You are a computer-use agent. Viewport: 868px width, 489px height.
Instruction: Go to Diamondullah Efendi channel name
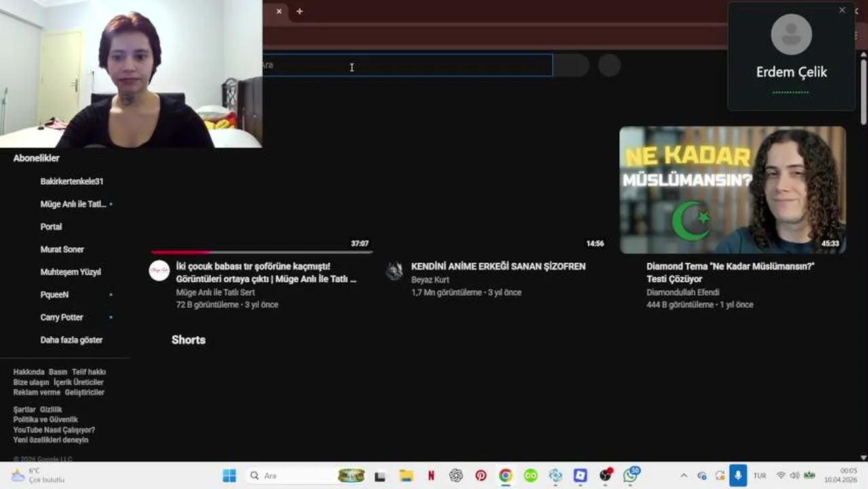(683, 292)
